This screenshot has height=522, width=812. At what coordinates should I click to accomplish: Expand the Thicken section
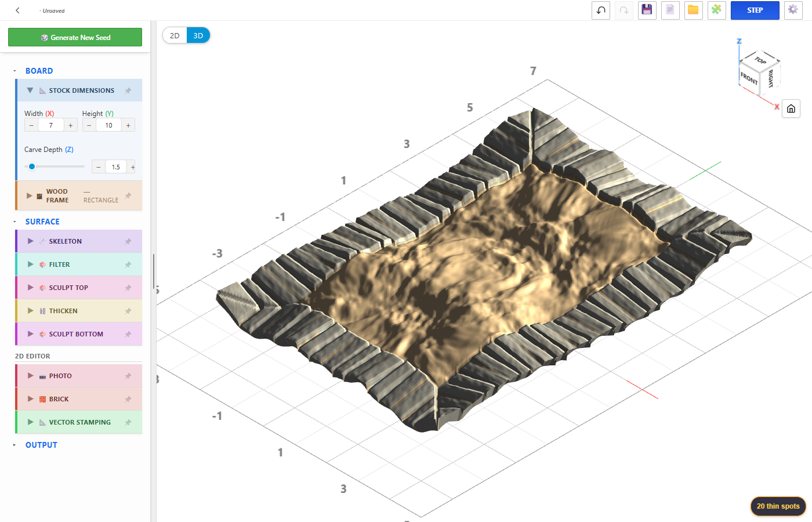31,311
